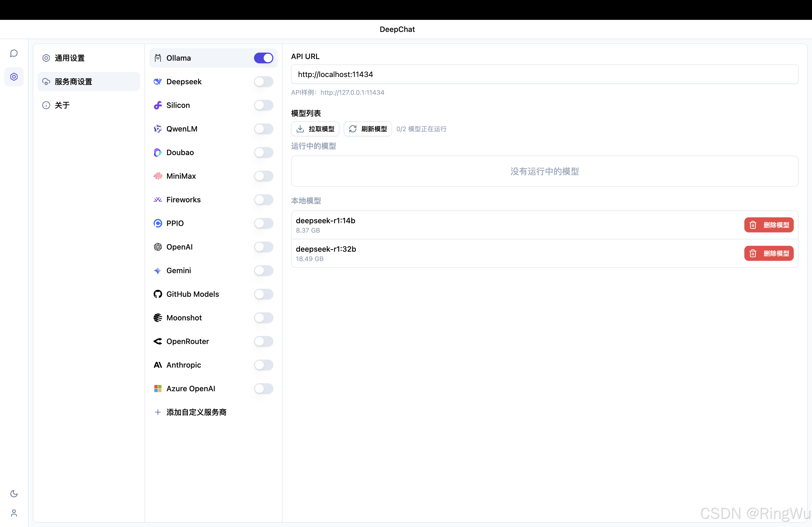
Task: Switch to dark mode via moon icon
Action: [x=14, y=493]
